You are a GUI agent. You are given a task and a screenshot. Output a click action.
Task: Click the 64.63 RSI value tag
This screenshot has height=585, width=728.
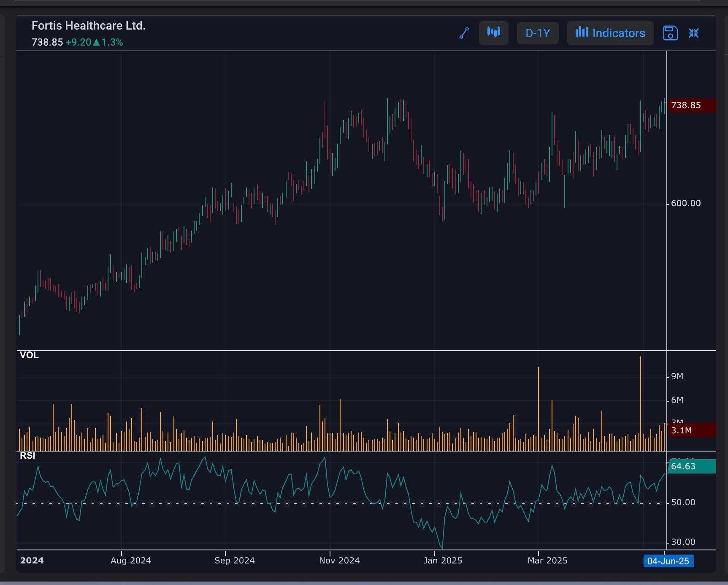[691, 466]
